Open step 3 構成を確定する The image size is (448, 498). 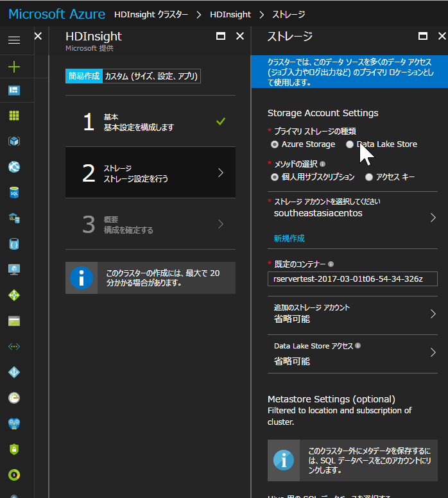click(150, 224)
